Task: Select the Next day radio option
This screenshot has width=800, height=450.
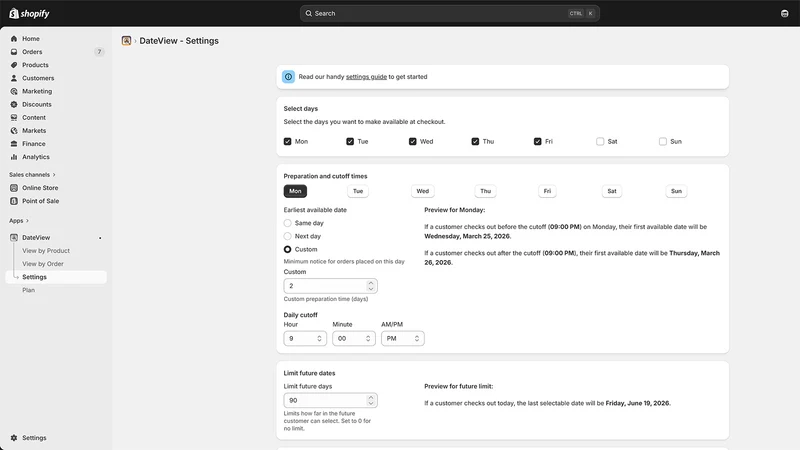Action: (288, 236)
